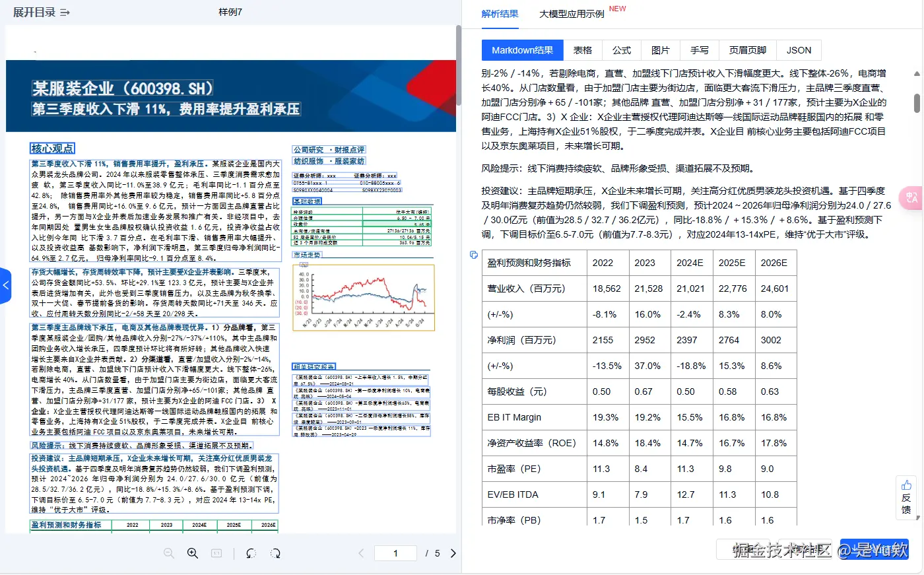The height and width of the screenshot is (575, 924).
Task: Rotate the document counterclockwise
Action: point(251,553)
